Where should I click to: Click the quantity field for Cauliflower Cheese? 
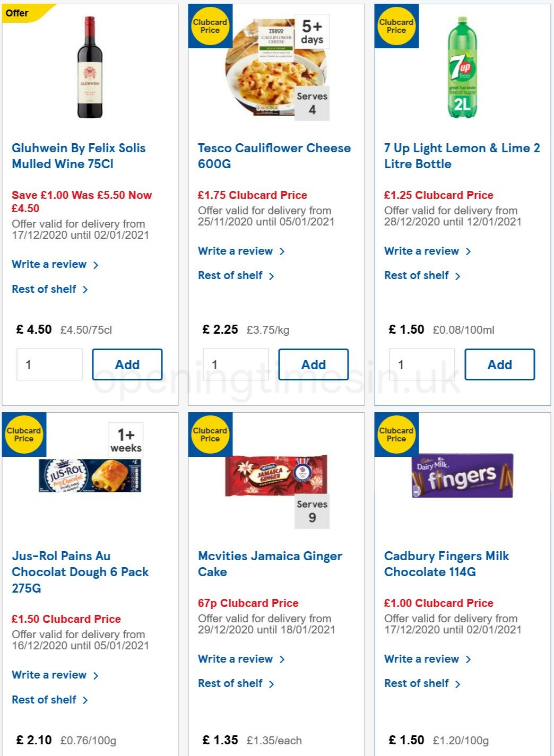(x=235, y=364)
